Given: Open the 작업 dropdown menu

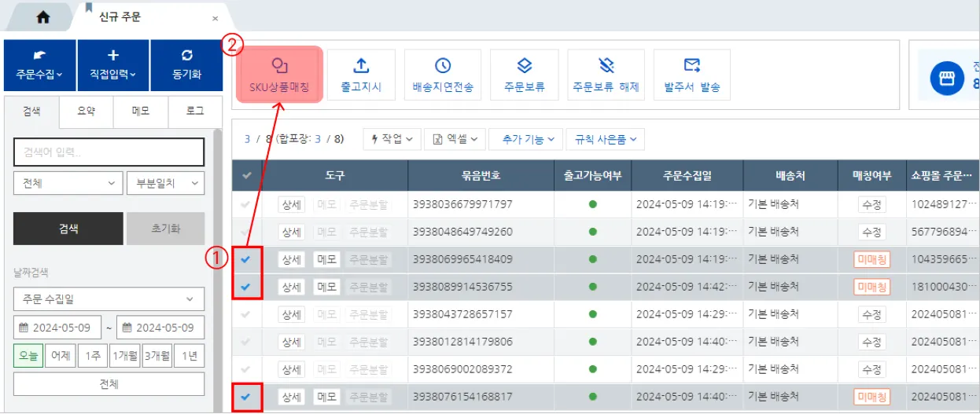Looking at the screenshot, I should click(392, 139).
